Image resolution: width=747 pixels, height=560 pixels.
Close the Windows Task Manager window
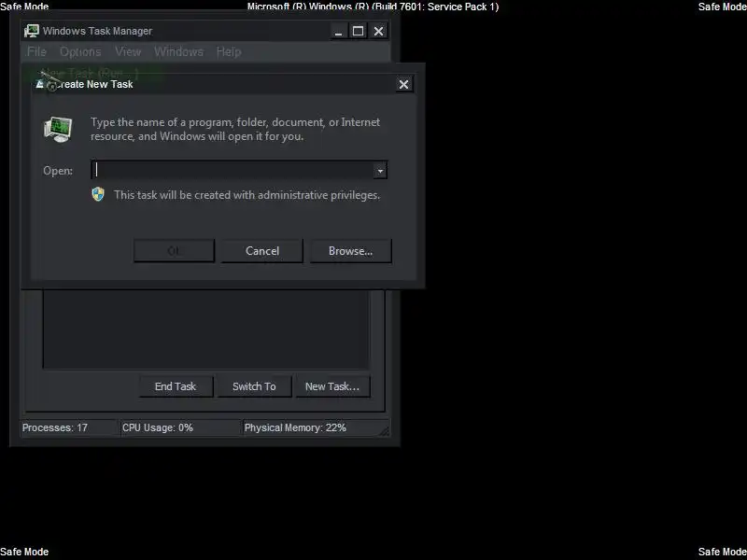pyautogui.click(x=378, y=32)
